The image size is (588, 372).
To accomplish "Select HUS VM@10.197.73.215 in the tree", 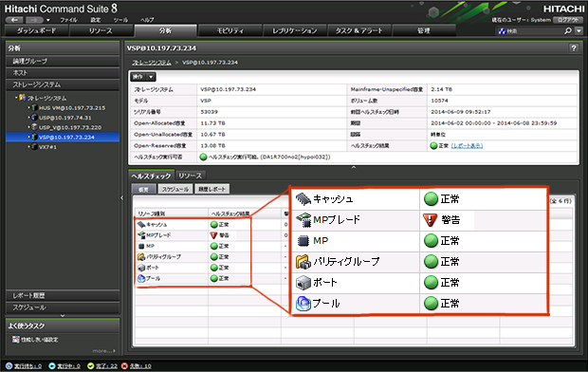I will 72,108.
